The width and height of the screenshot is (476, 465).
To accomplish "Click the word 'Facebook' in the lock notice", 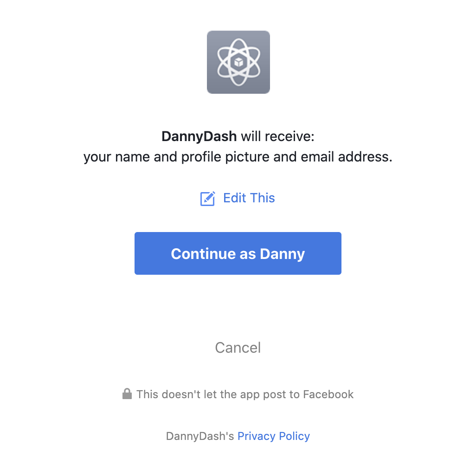I will pyautogui.click(x=328, y=394).
